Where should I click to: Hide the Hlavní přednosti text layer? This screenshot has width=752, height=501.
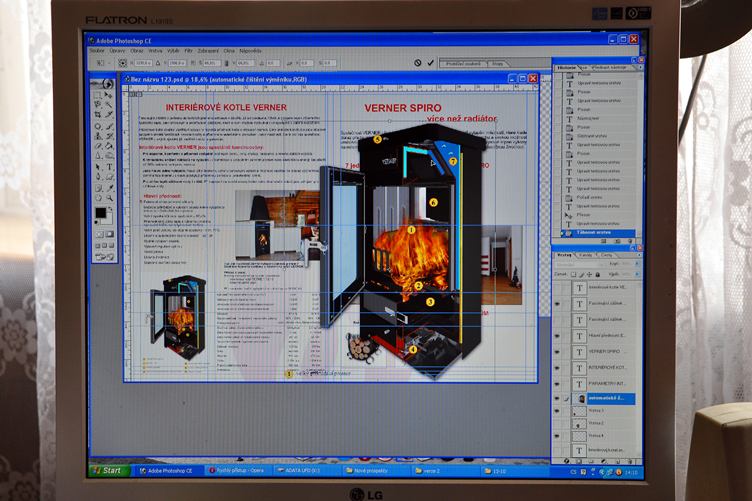[x=558, y=336]
